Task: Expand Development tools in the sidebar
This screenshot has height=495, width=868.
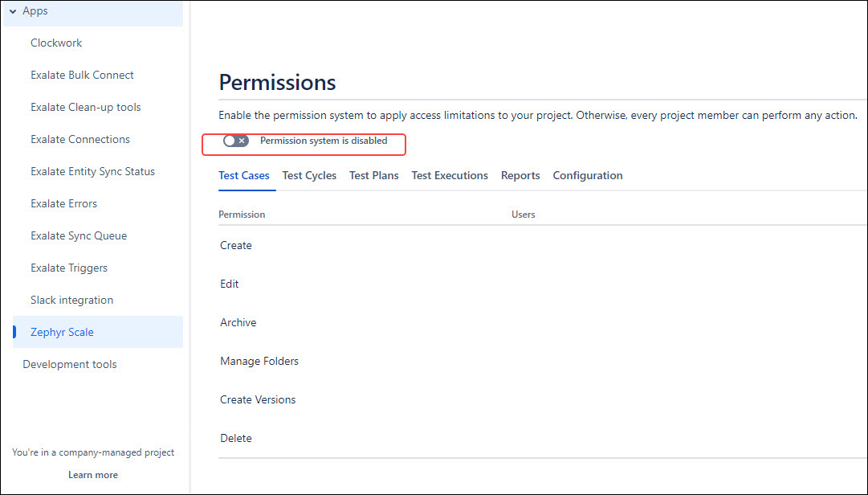Action: pos(69,363)
